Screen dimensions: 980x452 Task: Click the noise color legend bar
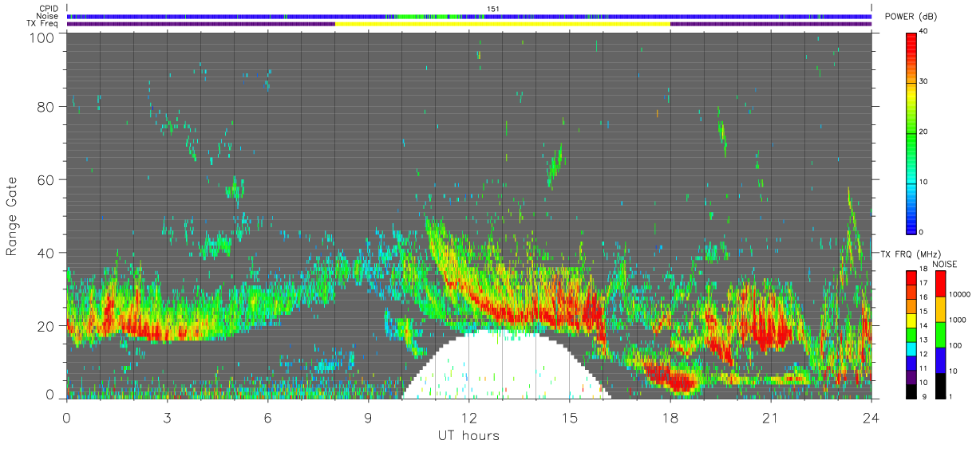pyautogui.click(x=940, y=334)
